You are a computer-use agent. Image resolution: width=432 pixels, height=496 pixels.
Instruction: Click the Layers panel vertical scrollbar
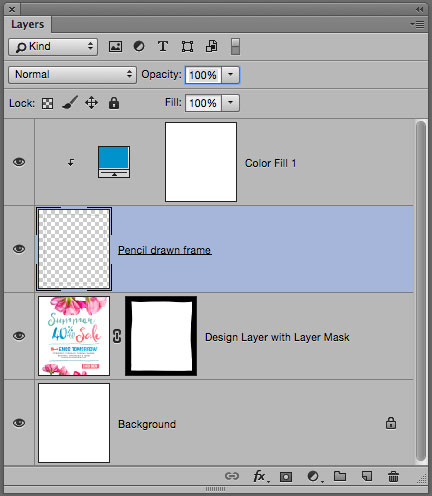click(x=421, y=291)
